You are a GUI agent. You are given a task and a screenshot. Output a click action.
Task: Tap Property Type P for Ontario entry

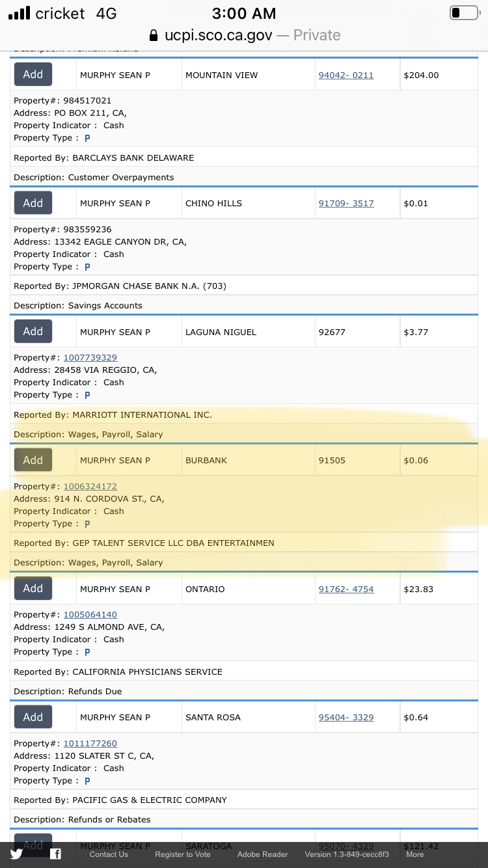pyautogui.click(x=87, y=652)
